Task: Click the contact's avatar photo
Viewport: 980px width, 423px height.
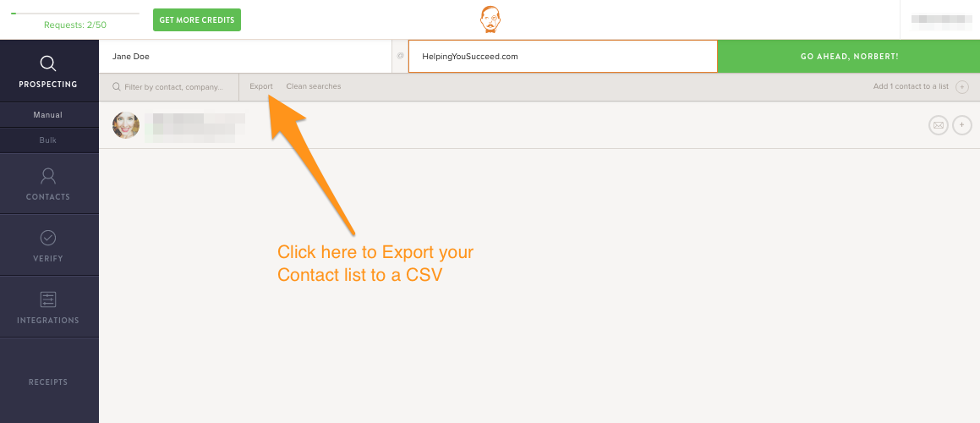Action: click(x=126, y=125)
